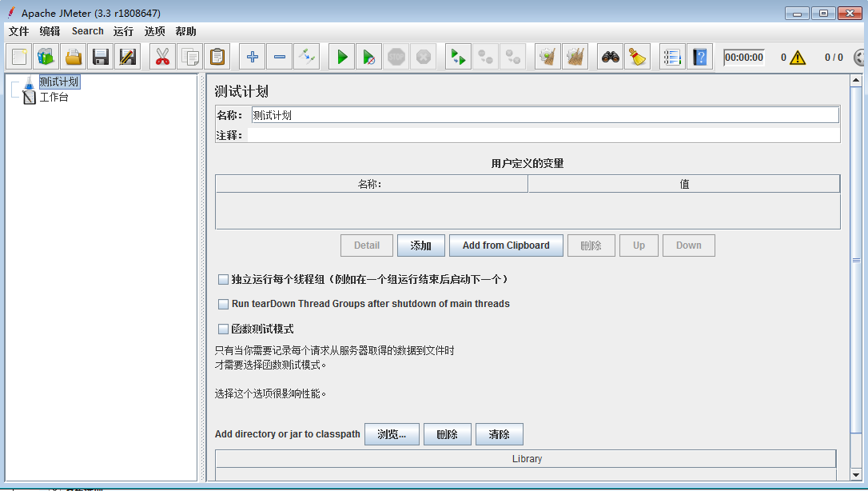Paste using the clipboard icon
868x491 pixels.
click(x=217, y=57)
